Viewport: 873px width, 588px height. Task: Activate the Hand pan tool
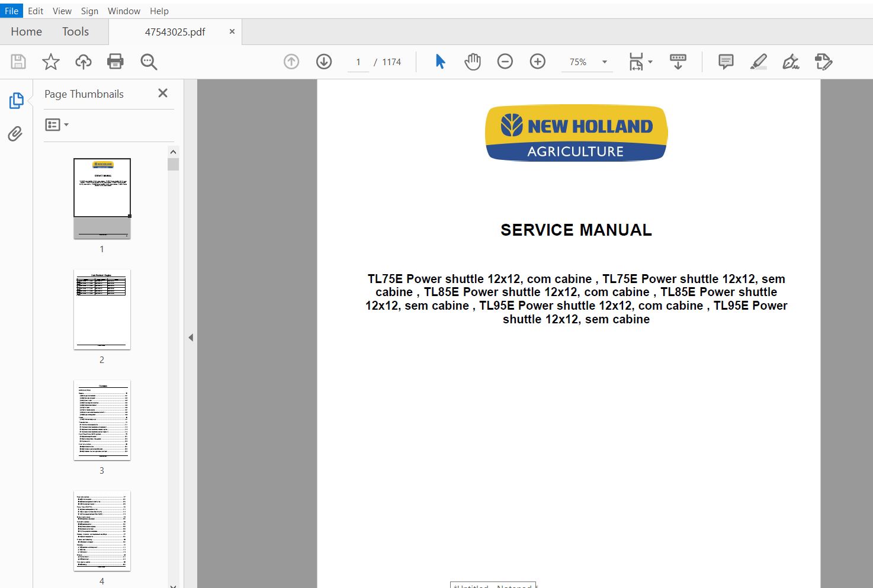pos(473,62)
